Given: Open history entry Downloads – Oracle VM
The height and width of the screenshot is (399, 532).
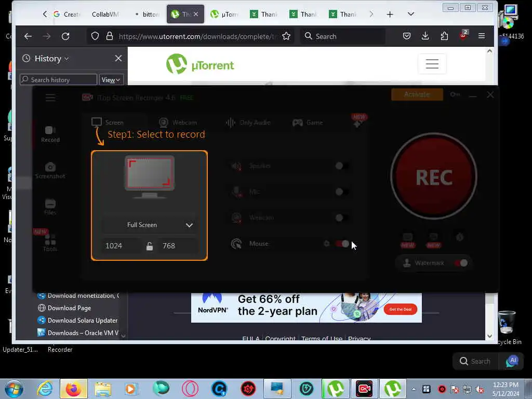Looking at the screenshot, I should point(78,333).
